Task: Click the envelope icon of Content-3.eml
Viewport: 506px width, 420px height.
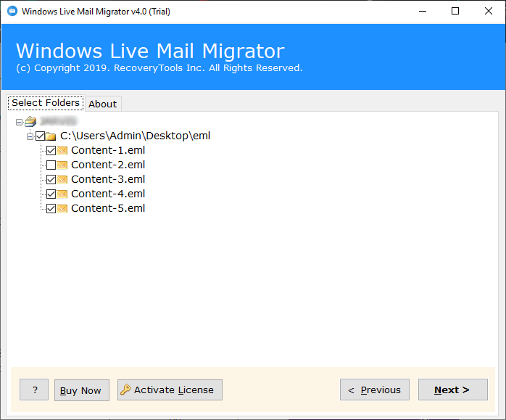Action: 62,179
